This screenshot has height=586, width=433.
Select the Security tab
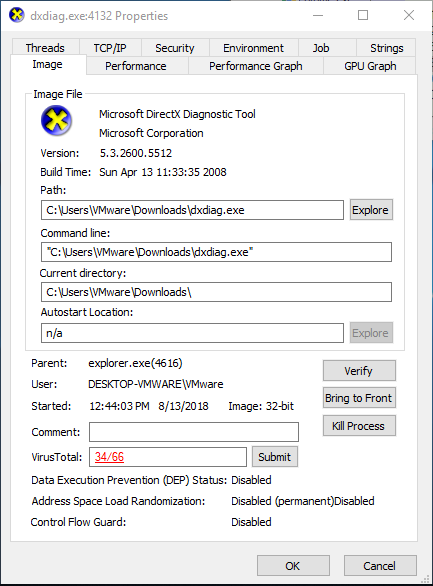(175, 47)
